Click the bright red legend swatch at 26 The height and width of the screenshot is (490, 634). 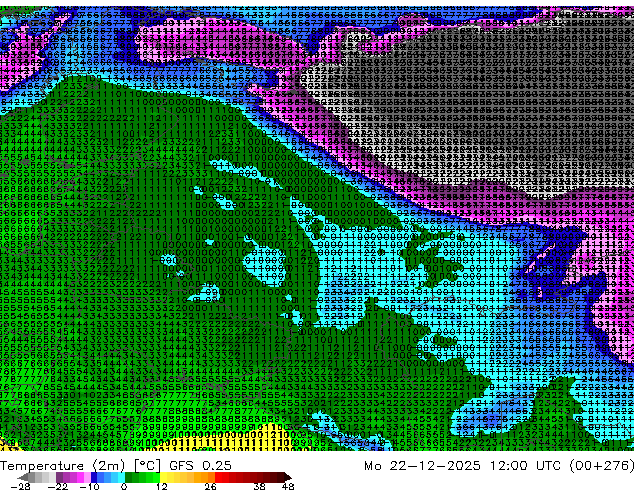point(218,477)
